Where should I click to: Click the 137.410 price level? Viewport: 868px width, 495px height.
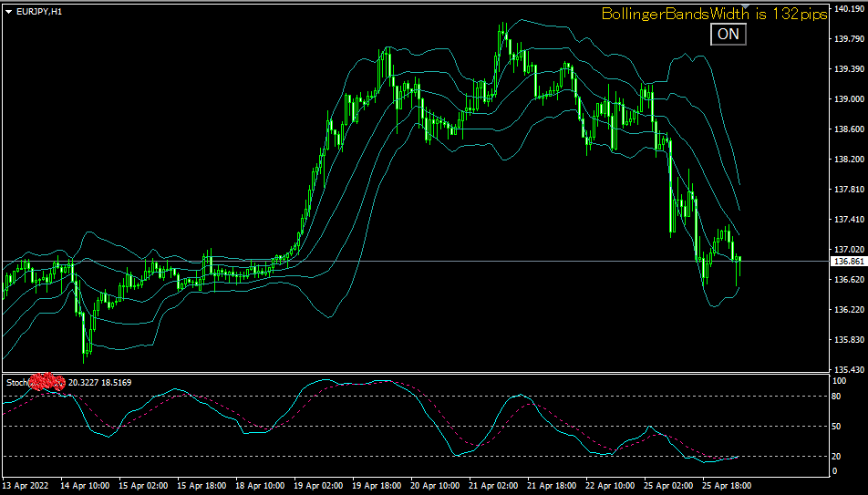pyautogui.click(x=849, y=220)
